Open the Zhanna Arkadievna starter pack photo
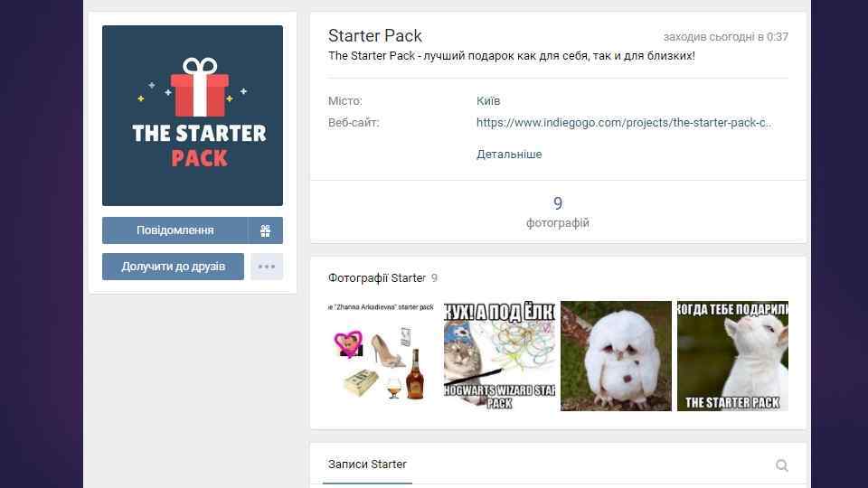The width and height of the screenshot is (868, 488). [x=382, y=356]
